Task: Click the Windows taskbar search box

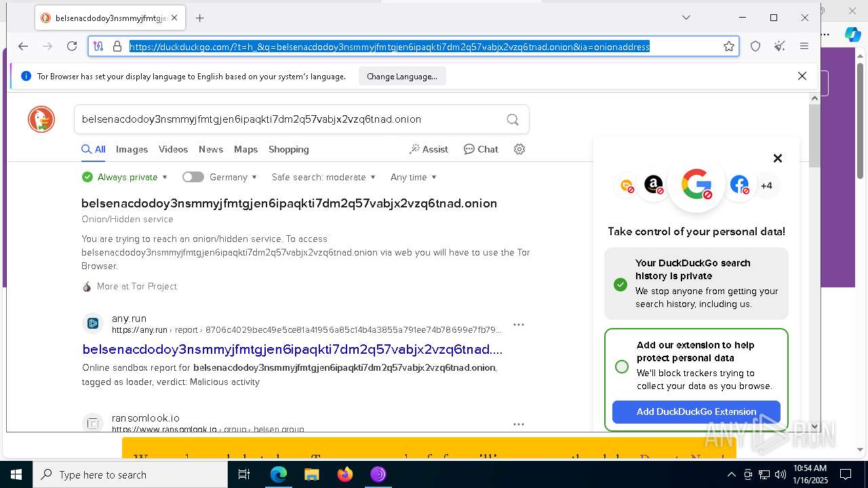Action: tap(130, 474)
